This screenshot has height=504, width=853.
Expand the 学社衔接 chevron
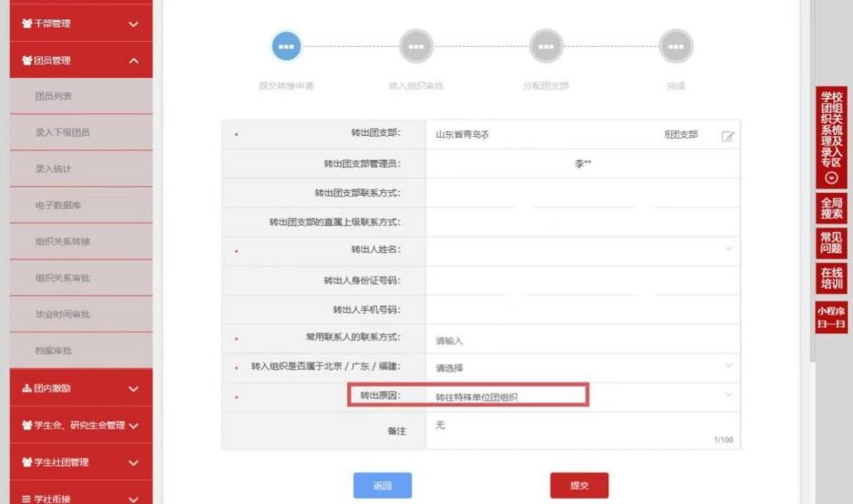[x=133, y=499]
